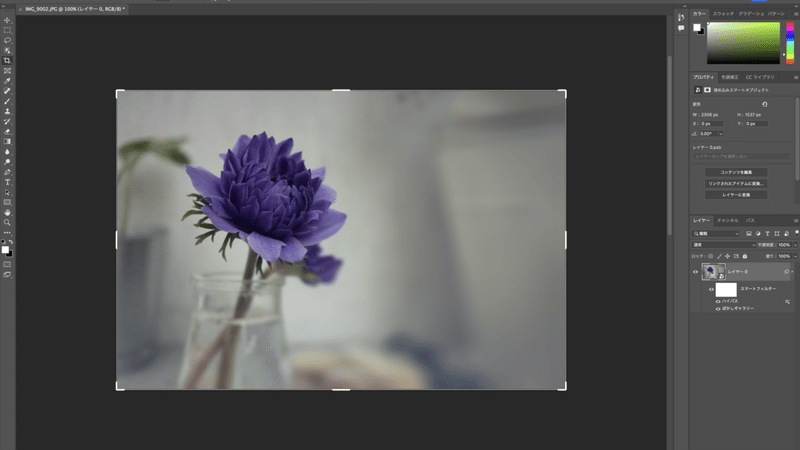
Task: Select the Rectangular Marquee tool
Action: point(7,30)
